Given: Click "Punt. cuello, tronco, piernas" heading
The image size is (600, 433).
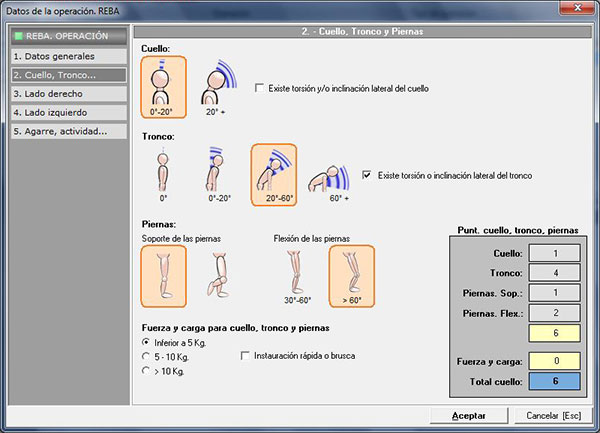Looking at the screenshot, I should 518,230.
